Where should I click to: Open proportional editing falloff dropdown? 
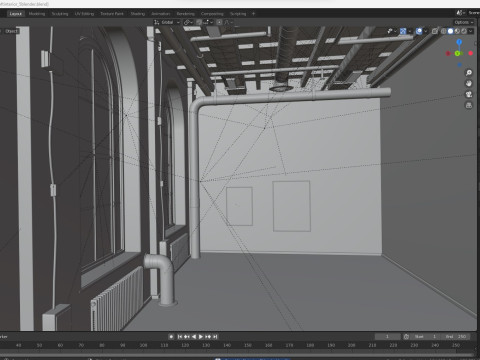[x=229, y=22]
